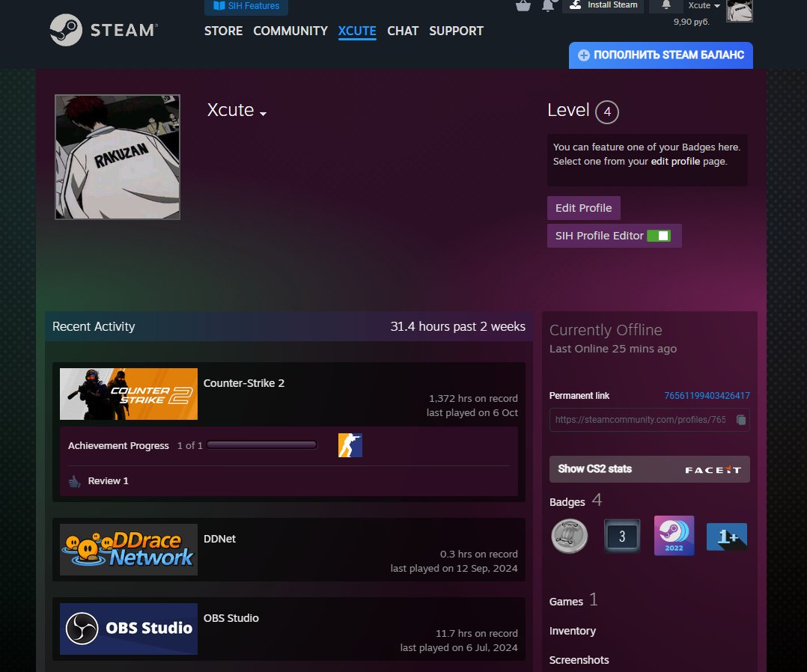This screenshot has height=672, width=807.
Task: Click the Install Steam button
Action: tap(603, 5)
